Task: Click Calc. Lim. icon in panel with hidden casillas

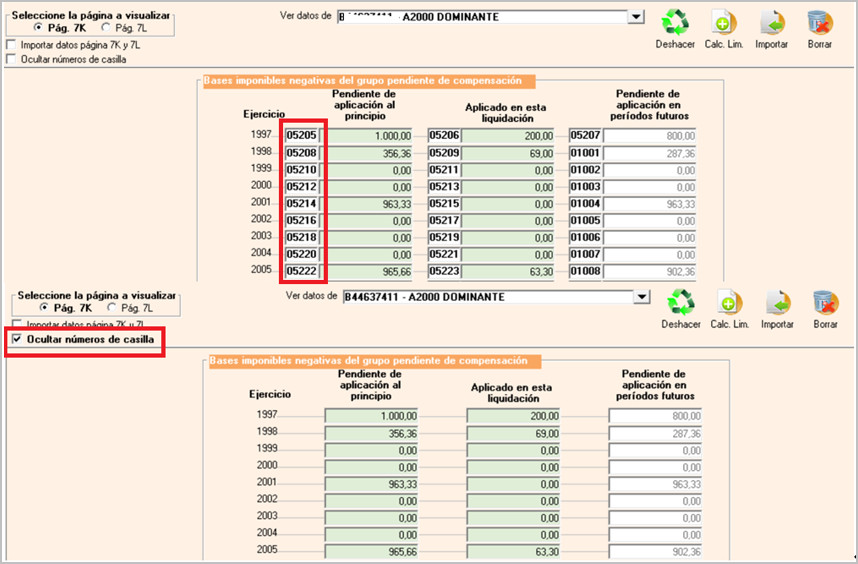Action: (729, 303)
